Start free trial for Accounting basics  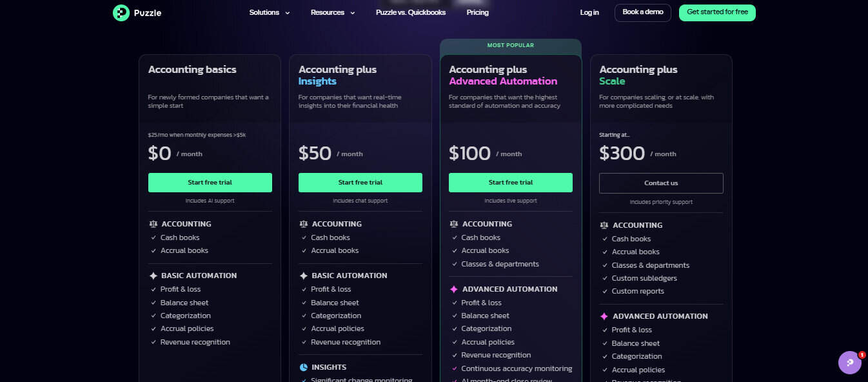210,183
